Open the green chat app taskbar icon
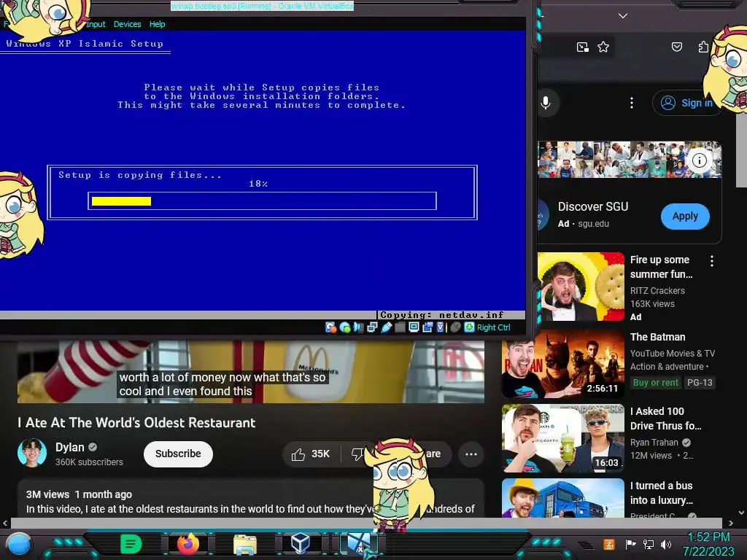Viewport: 747px width, 560px height. click(x=131, y=544)
